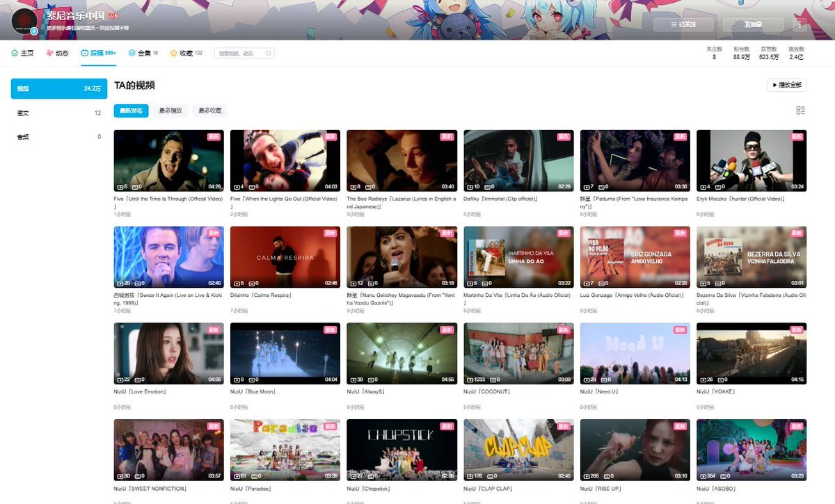The width and height of the screenshot is (835, 504).
Task: Switch to list view layout icon
Action: [x=800, y=111]
